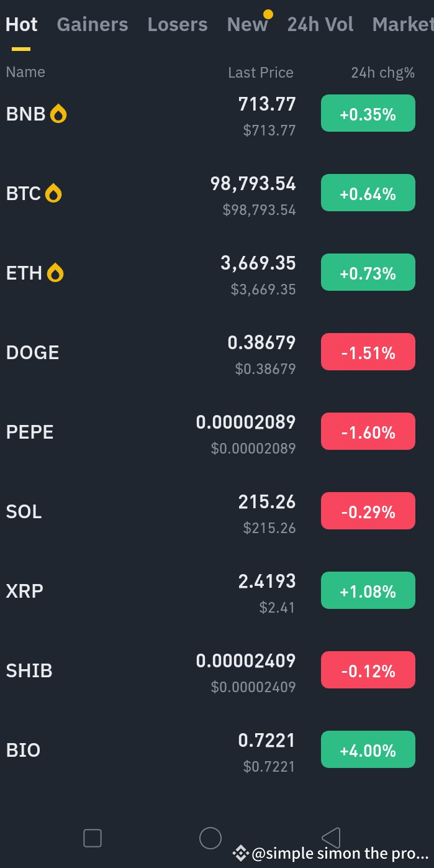
Task: Switch to the 24h Vol tab
Action: coord(320,25)
